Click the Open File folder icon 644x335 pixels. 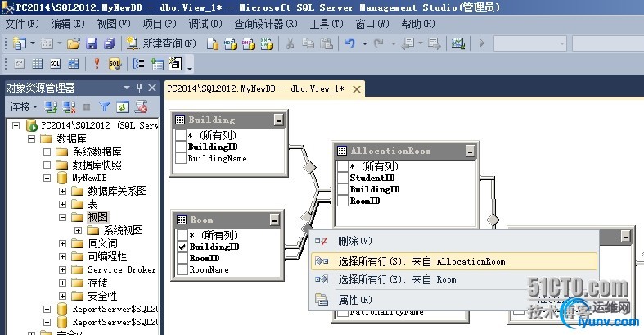[x=74, y=43]
